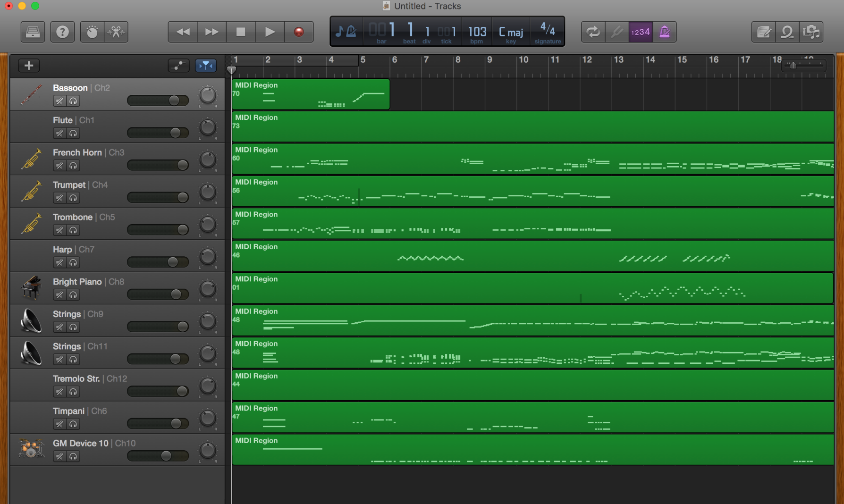The width and height of the screenshot is (844, 504).
Task: Click the Tuner icon
Action: point(616,32)
